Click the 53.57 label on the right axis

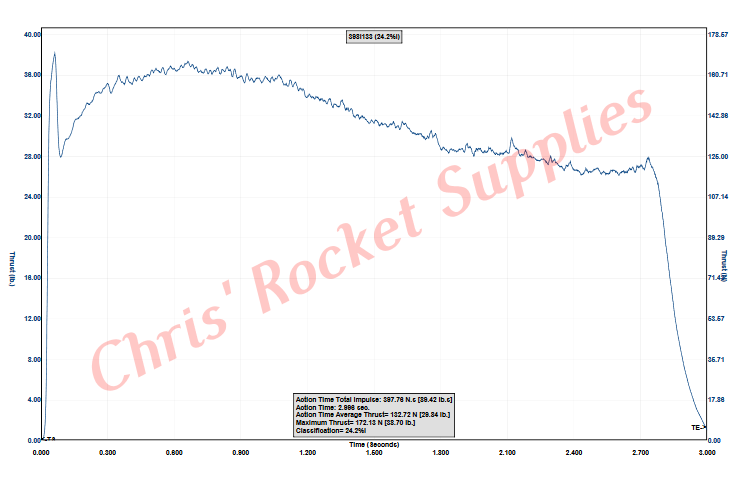[x=718, y=319]
